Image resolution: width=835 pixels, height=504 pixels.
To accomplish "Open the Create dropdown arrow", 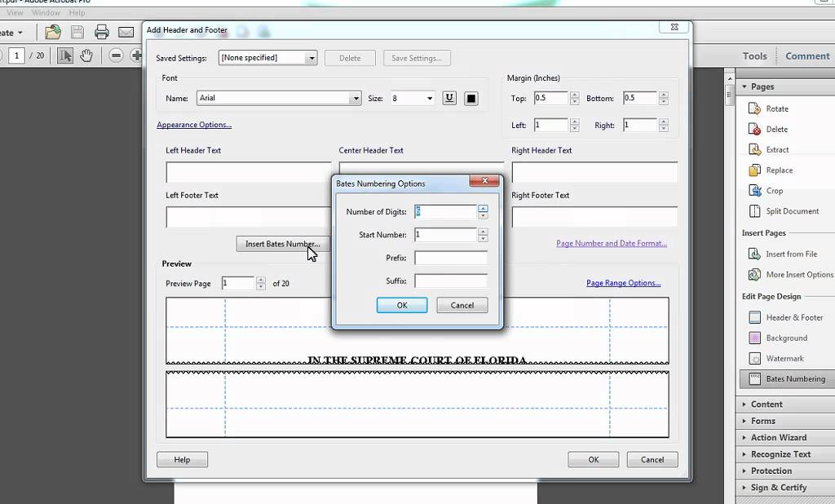I will coord(20,33).
